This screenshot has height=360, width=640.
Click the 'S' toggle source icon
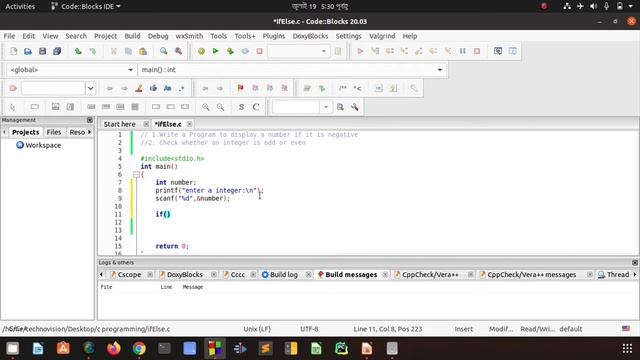[x=241, y=107]
